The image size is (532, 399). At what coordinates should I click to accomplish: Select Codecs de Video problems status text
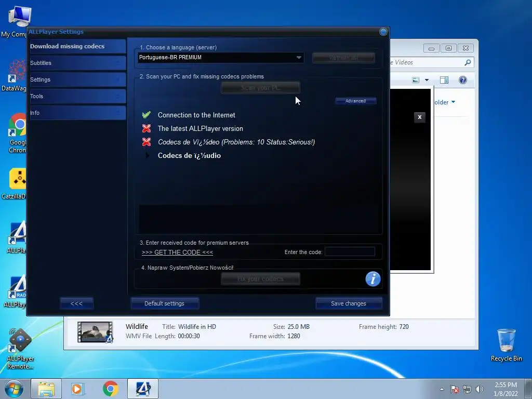coord(236,142)
